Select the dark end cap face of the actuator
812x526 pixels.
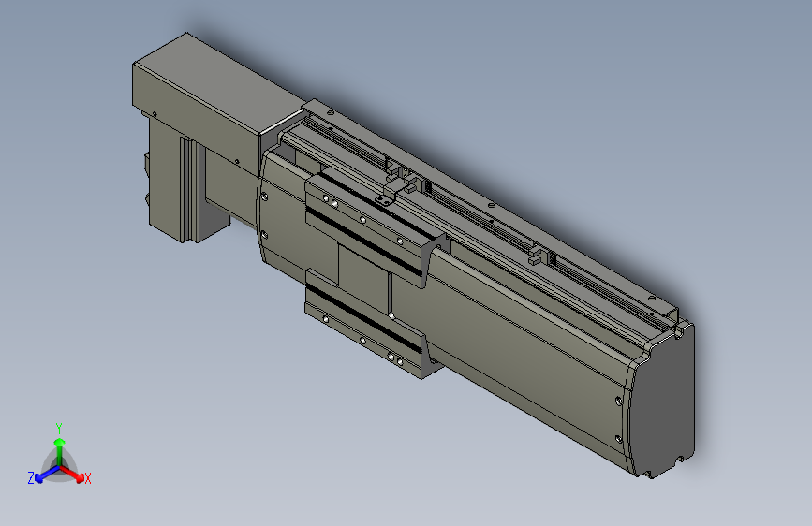click(x=665, y=402)
